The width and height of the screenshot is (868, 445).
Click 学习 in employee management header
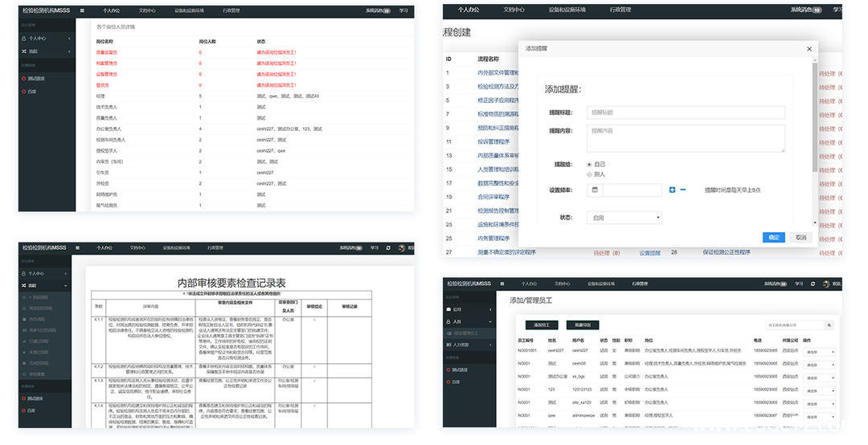pos(799,284)
